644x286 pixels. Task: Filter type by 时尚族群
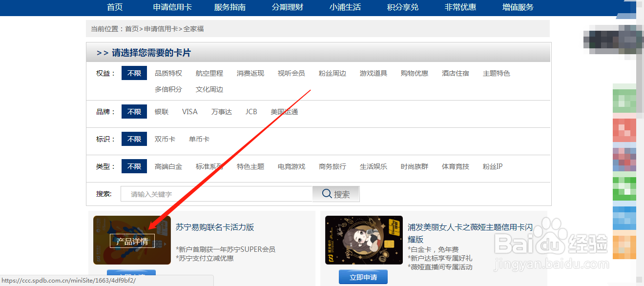tap(415, 166)
